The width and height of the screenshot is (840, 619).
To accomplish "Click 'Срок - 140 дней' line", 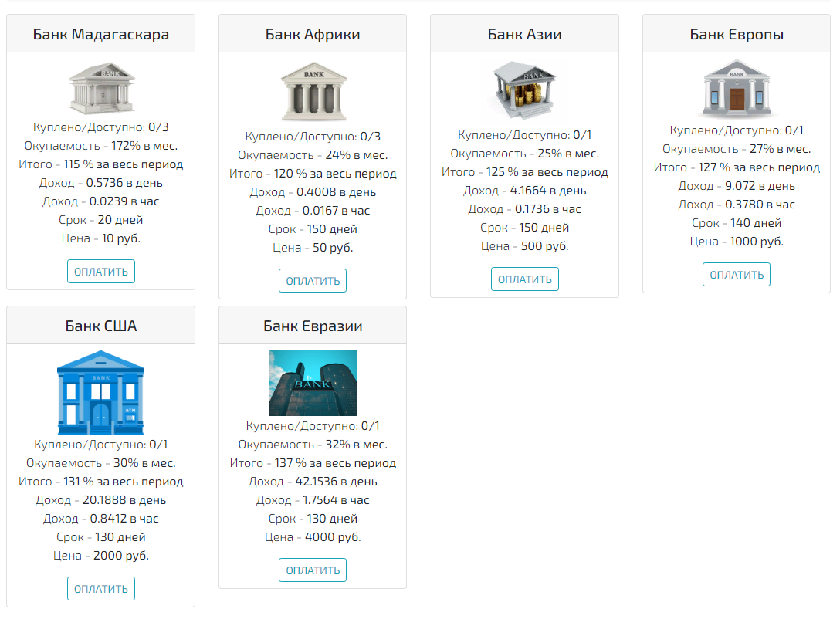I will pos(737,223).
